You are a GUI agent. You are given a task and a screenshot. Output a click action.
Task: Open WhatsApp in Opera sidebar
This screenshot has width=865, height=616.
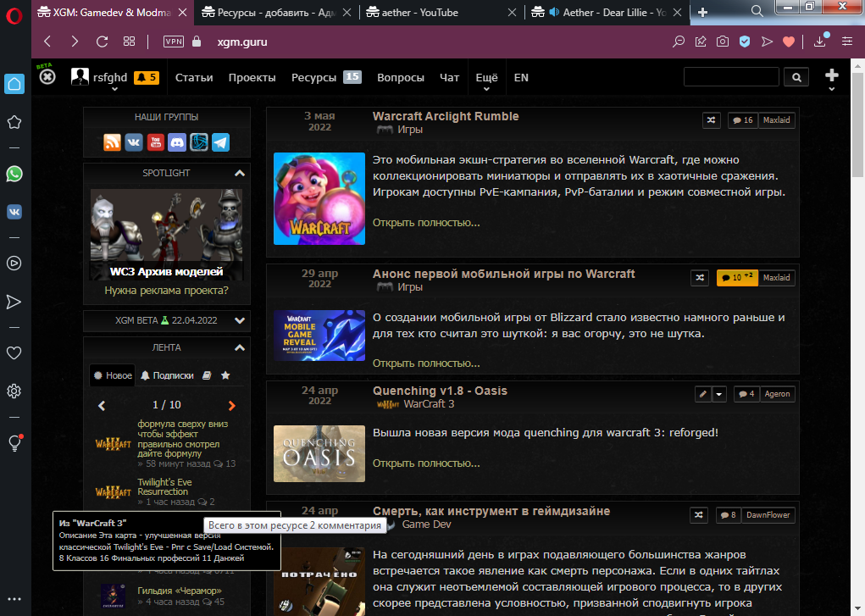pos(14,175)
